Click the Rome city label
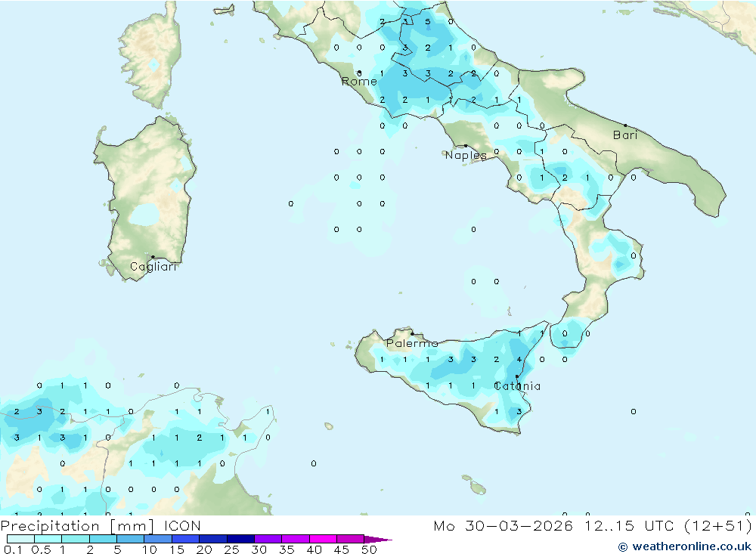Image resolution: width=756 pixels, height=554 pixels. (358, 81)
